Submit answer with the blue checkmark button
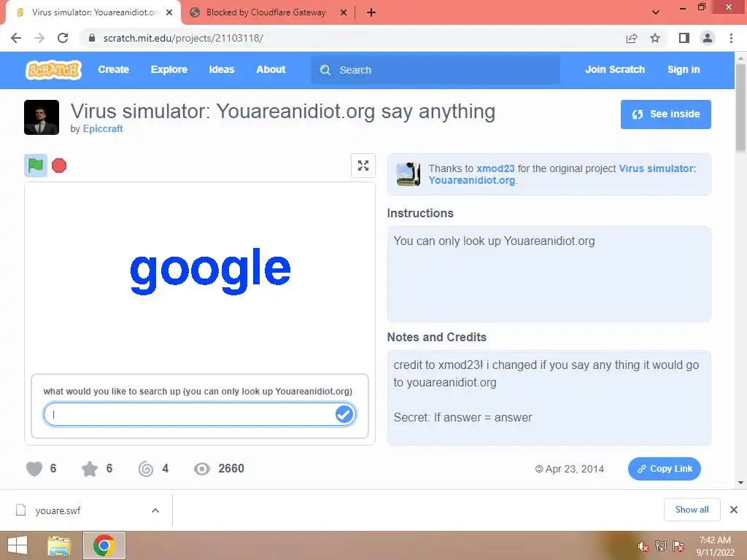Image resolution: width=747 pixels, height=560 pixels. (x=344, y=414)
